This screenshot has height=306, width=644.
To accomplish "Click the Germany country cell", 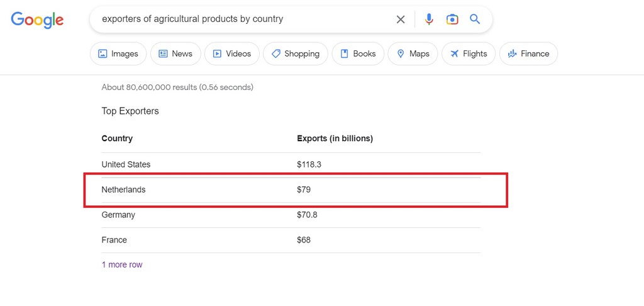I will 118,215.
